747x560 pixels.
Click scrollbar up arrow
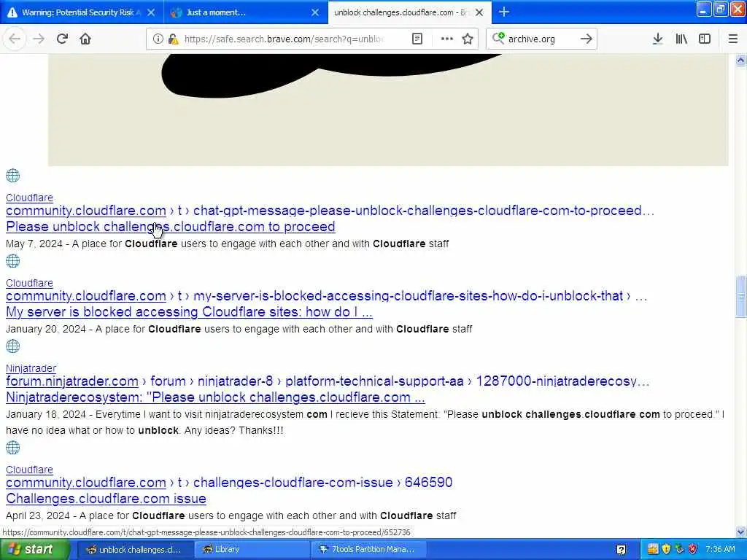pyautogui.click(x=740, y=60)
